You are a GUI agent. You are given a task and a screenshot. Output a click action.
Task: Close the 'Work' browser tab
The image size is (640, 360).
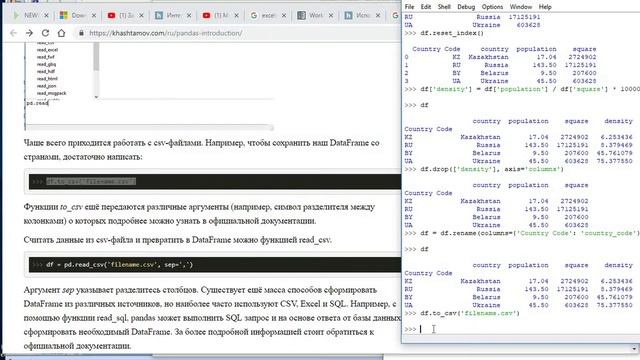[x=331, y=16]
